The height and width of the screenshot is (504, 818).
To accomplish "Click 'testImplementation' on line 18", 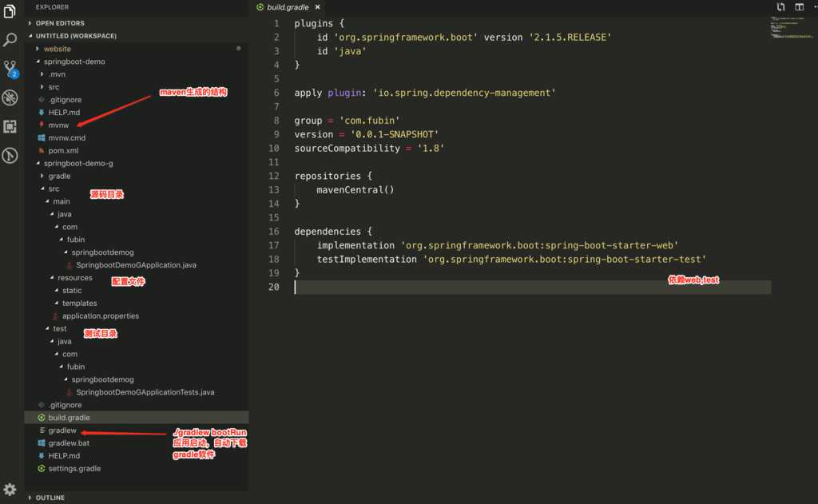I will click(367, 260).
